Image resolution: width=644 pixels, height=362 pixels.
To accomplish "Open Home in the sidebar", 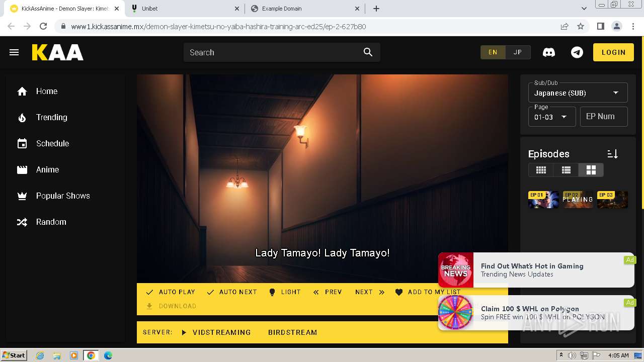I will 47,92.
